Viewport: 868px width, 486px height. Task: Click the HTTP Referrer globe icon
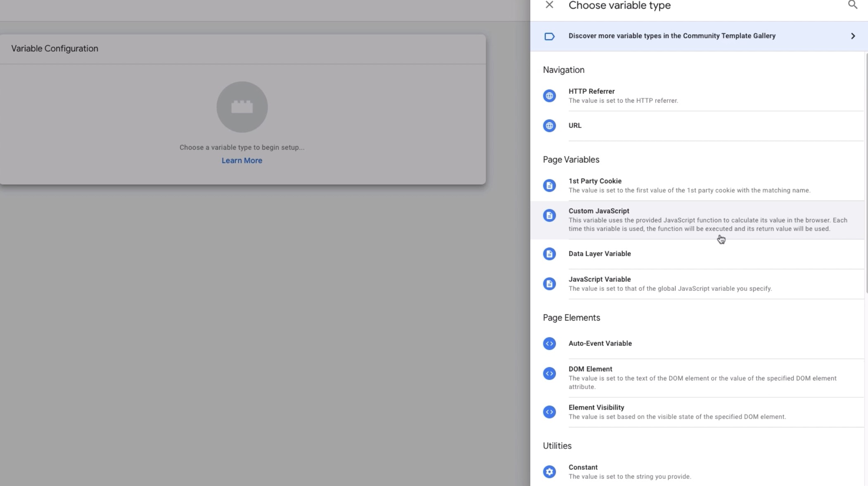point(549,96)
